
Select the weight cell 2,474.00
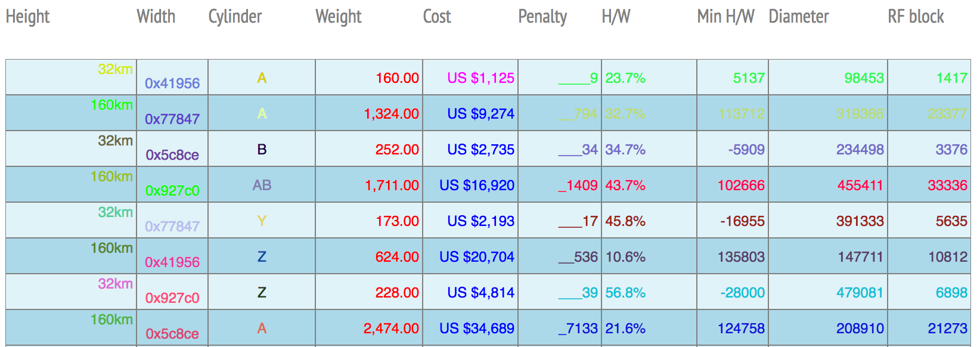(391, 329)
